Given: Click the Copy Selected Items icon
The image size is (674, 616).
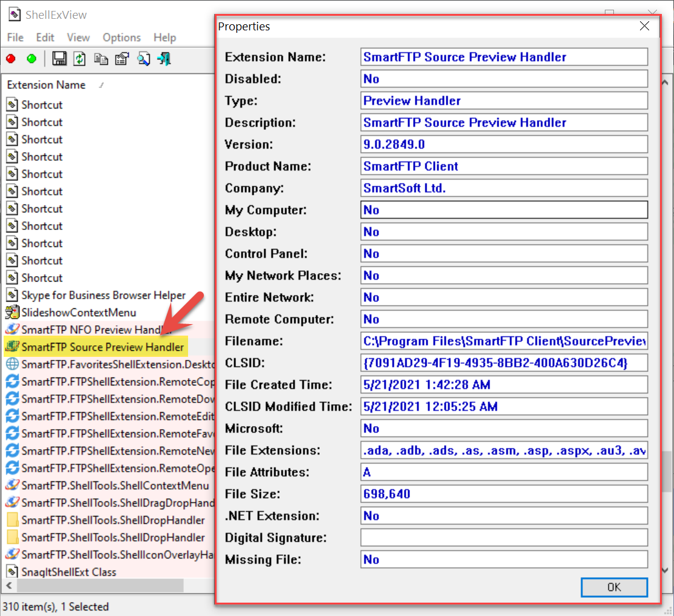Looking at the screenshot, I should tap(101, 59).
